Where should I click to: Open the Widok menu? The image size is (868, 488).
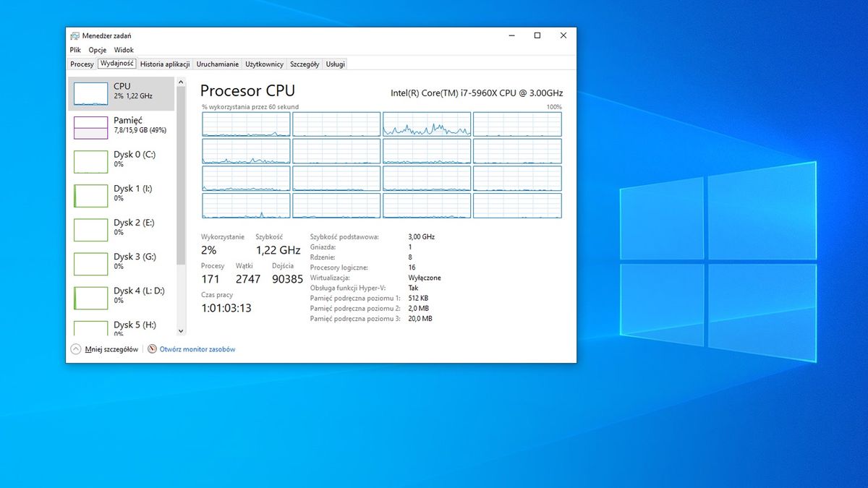click(124, 50)
